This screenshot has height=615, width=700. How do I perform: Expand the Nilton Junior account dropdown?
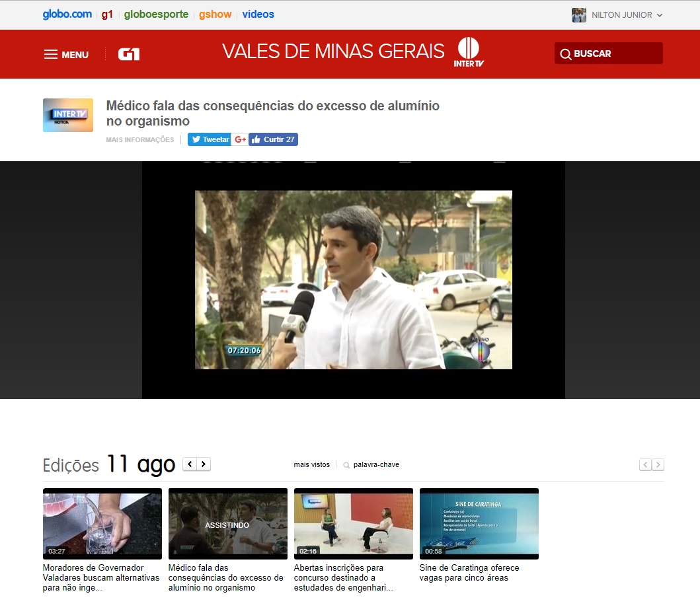pyautogui.click(x=659, y=15)
